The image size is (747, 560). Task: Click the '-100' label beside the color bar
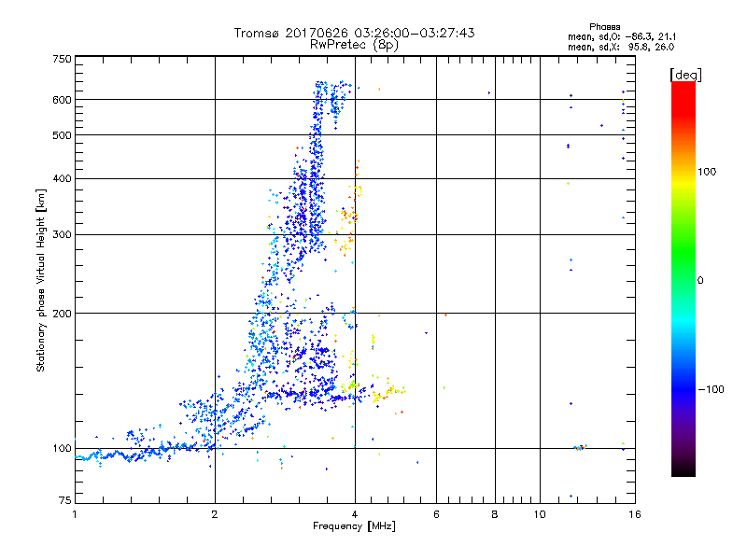point(712,389)
